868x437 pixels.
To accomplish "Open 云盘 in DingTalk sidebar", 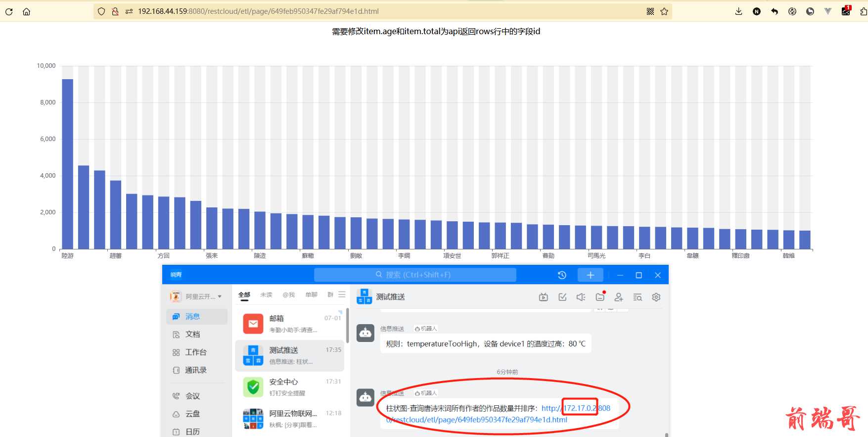I will tap(197, 414).
